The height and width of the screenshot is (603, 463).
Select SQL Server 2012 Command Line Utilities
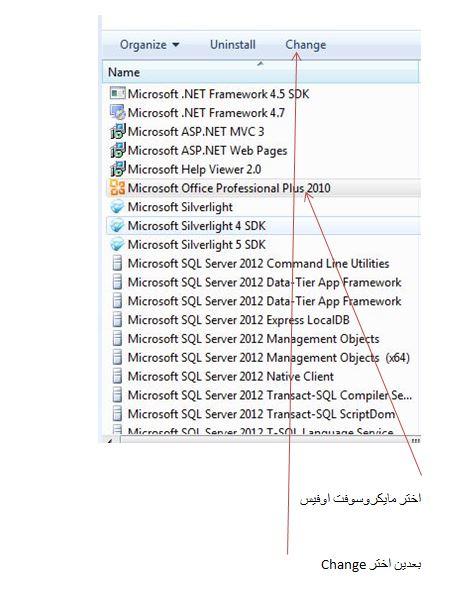point(263,263)
